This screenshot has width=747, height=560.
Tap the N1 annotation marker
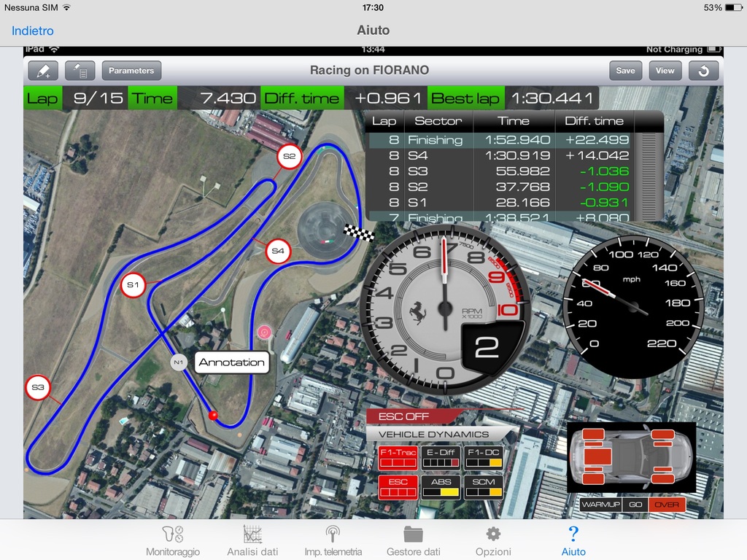click(x=179, y=362)
